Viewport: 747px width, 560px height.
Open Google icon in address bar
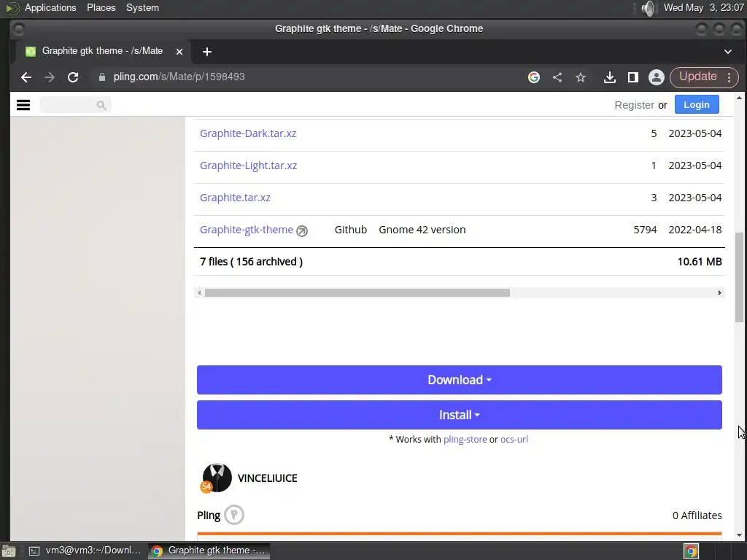pos(534,77)
